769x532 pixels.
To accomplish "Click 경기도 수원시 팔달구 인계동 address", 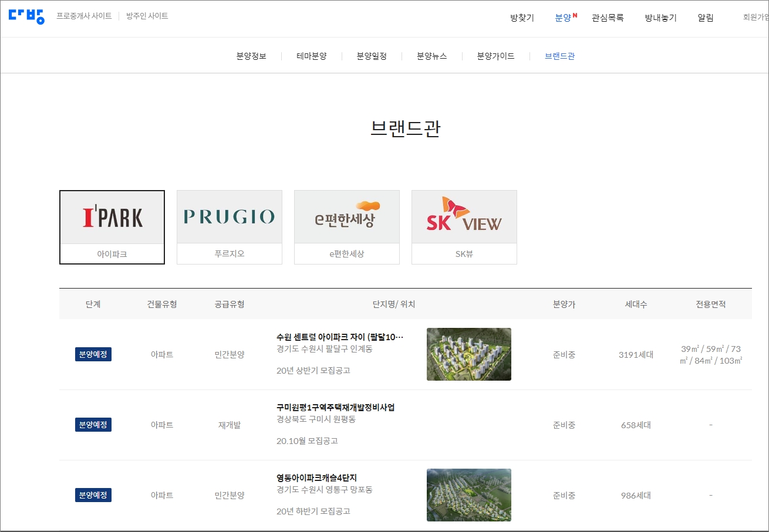I will tap(325, 348).
